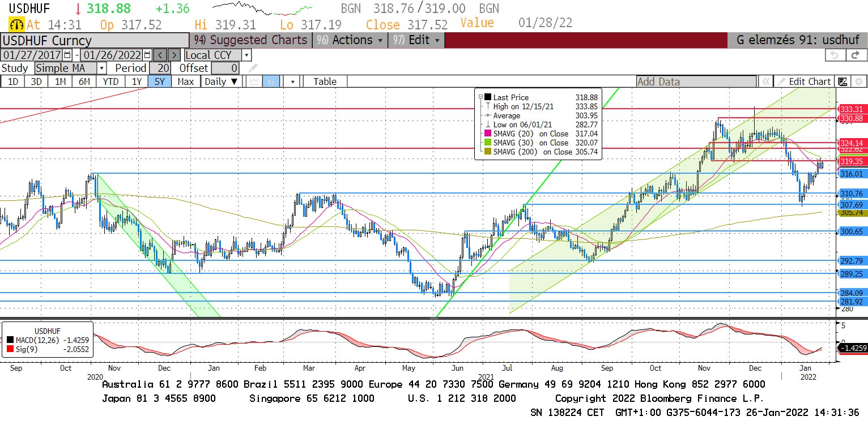Viewport: 868px width, 429px height.
Task: Select the 1D range tab
Action: point(12,81)
